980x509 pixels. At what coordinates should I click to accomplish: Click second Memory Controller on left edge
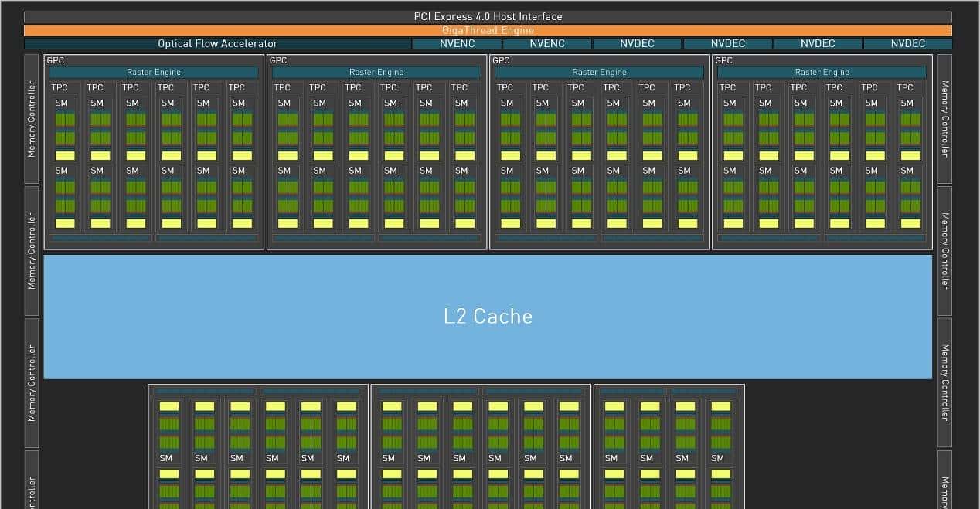tap(32, 251)
